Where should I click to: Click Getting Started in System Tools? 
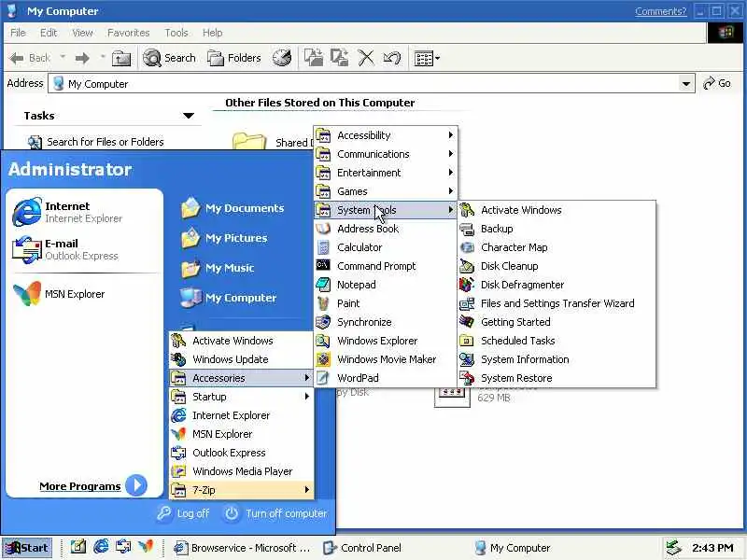tap(557, 322)
